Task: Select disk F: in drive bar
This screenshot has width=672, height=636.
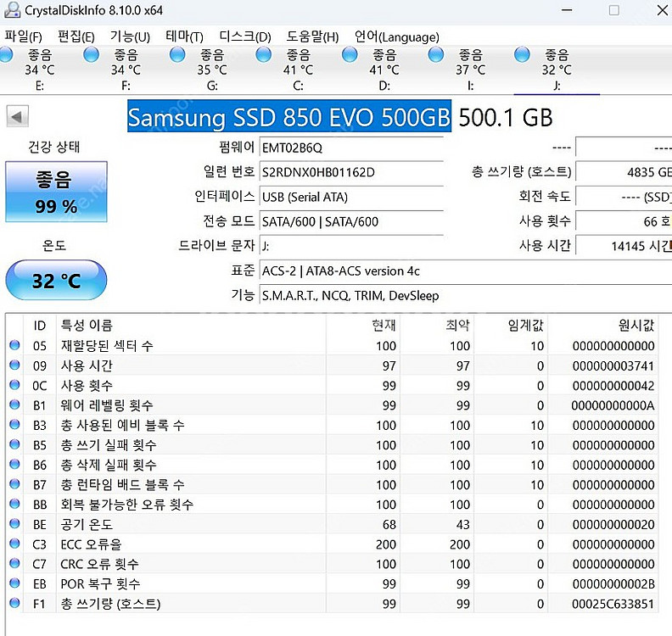Action: tap(126, 70)
